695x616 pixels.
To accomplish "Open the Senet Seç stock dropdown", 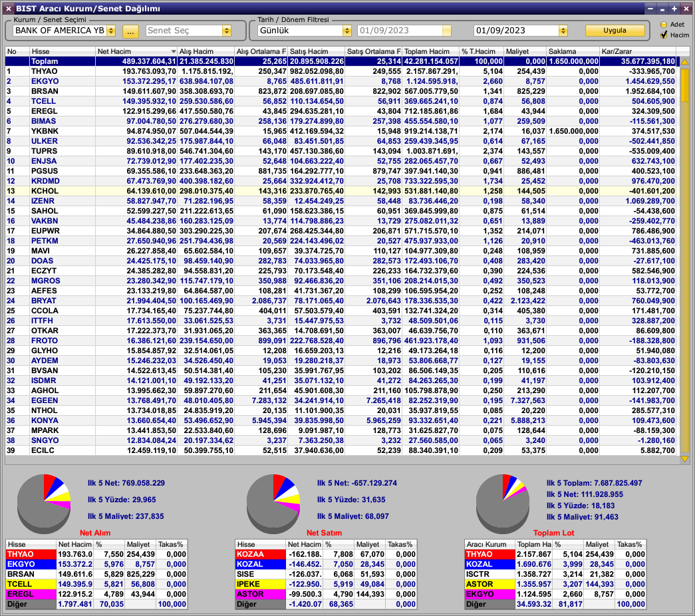I will point(227,31).
